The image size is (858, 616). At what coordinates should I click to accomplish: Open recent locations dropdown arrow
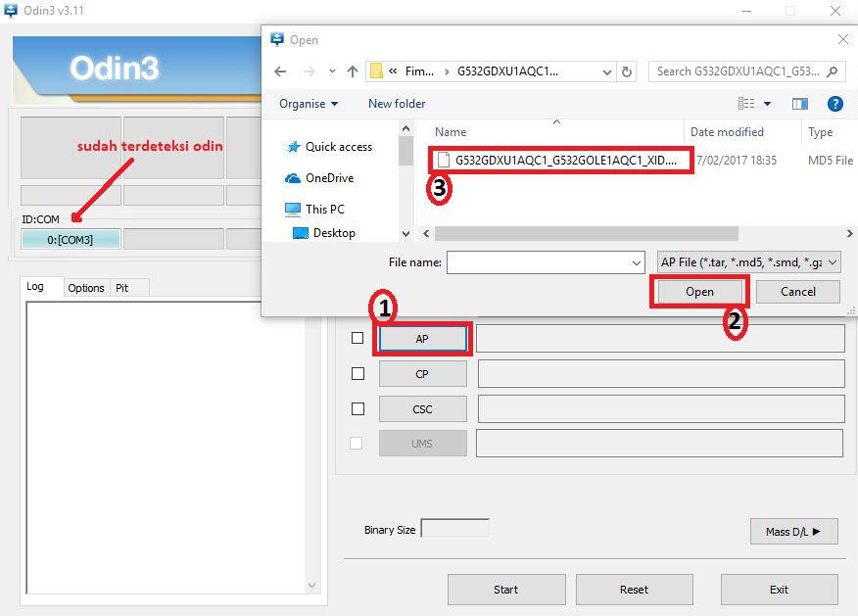click(x=332, y=71)
